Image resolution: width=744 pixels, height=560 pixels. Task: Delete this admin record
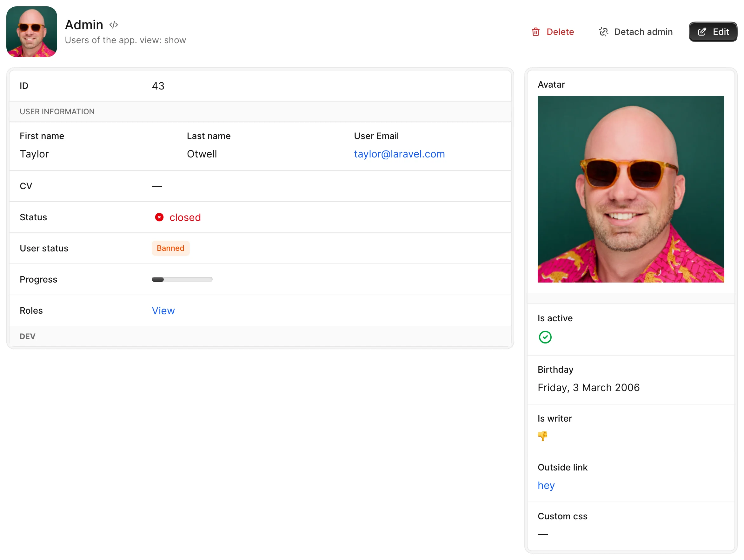tap(553, 32)
